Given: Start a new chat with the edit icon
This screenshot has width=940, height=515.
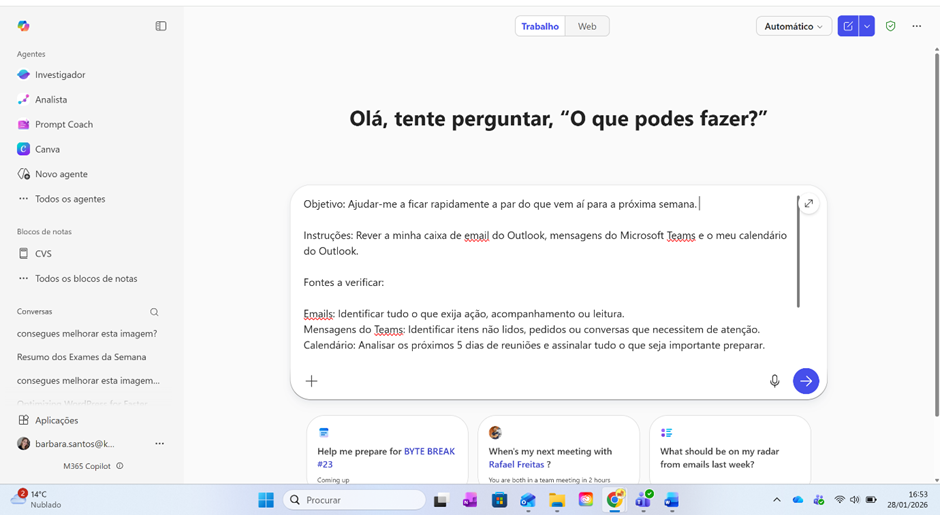Looking at the screenshot, I should pyautogui.click(x=848, y=26).
